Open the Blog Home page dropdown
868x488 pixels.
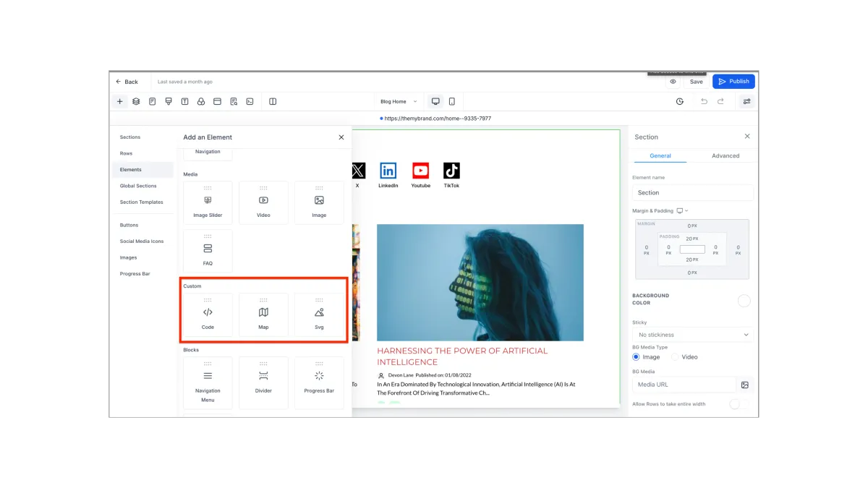click(399, 102)
